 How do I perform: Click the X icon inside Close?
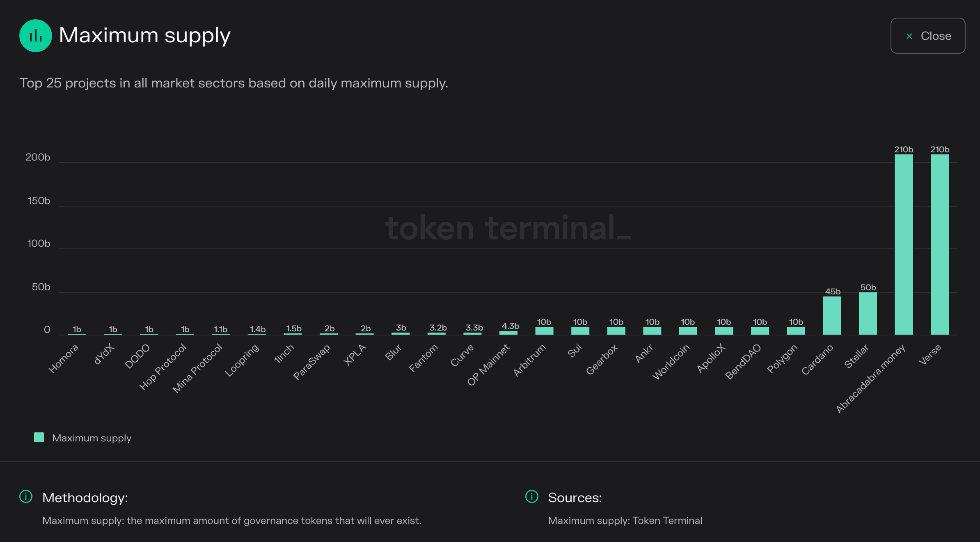pyautogui.click(x=909, y=36)
